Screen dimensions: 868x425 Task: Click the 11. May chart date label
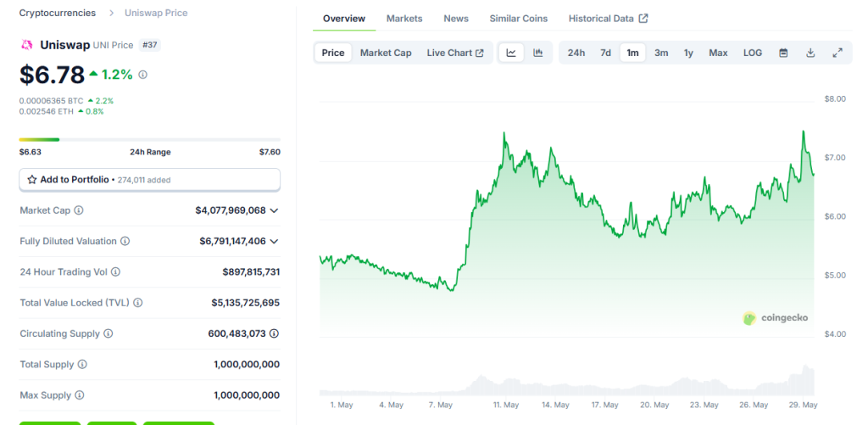pyautogui.click(x=505, y=405)
